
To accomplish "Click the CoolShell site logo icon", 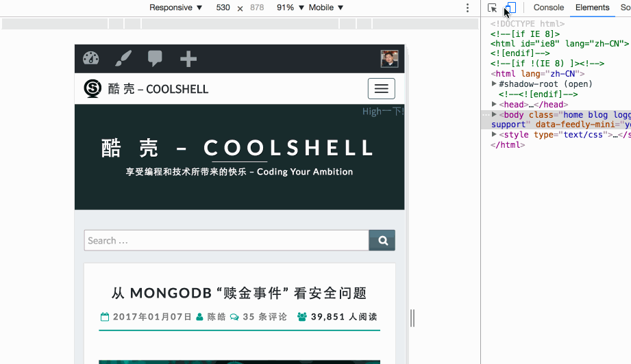I will 92,88.
